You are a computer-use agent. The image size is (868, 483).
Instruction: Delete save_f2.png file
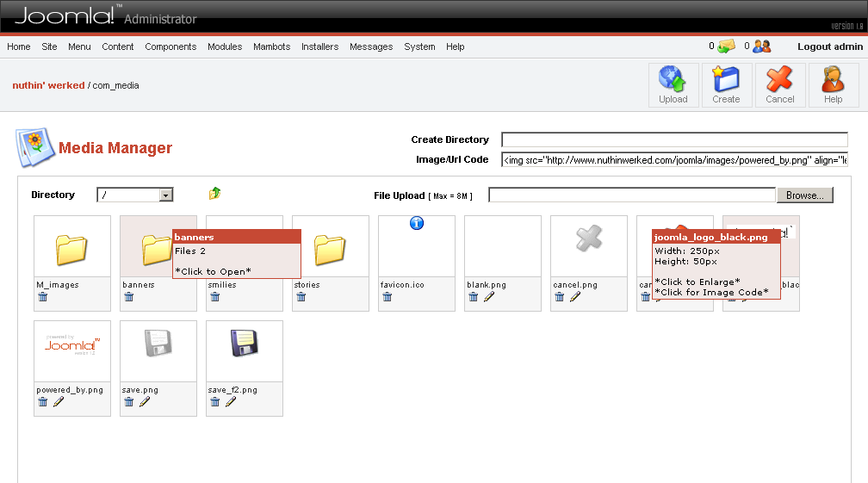pyautogui.click(x=214, y=402)
